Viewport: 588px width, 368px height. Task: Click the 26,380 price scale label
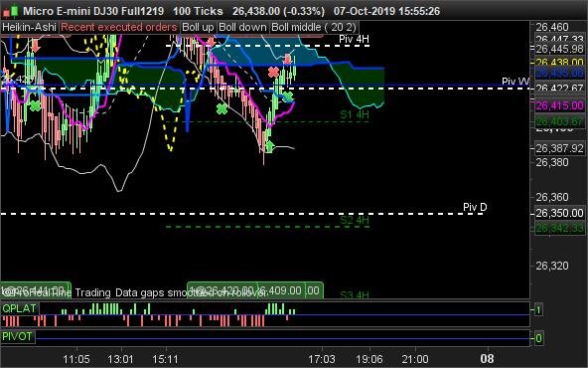pos(552,162)
